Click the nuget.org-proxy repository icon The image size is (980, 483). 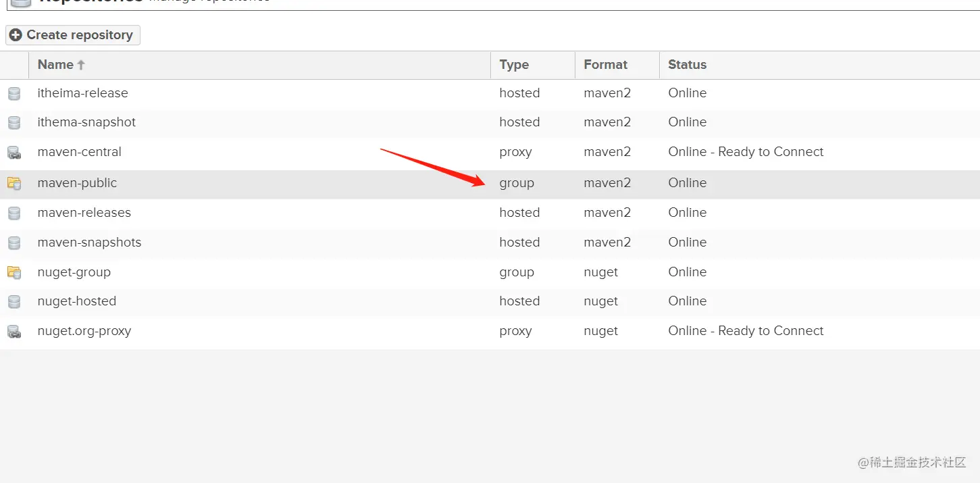click(14, 331)
